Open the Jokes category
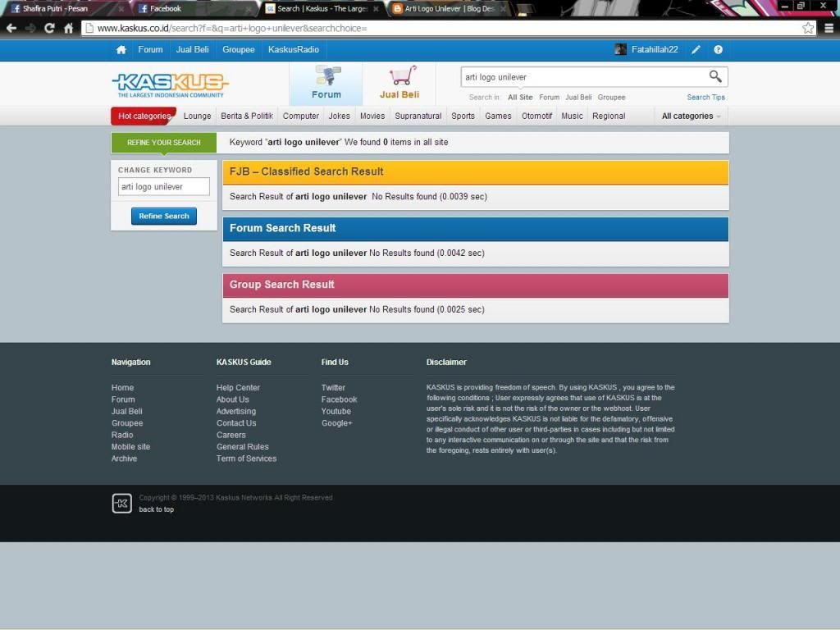840x630 pixels. pyautogui.click(x=339, y=116)
